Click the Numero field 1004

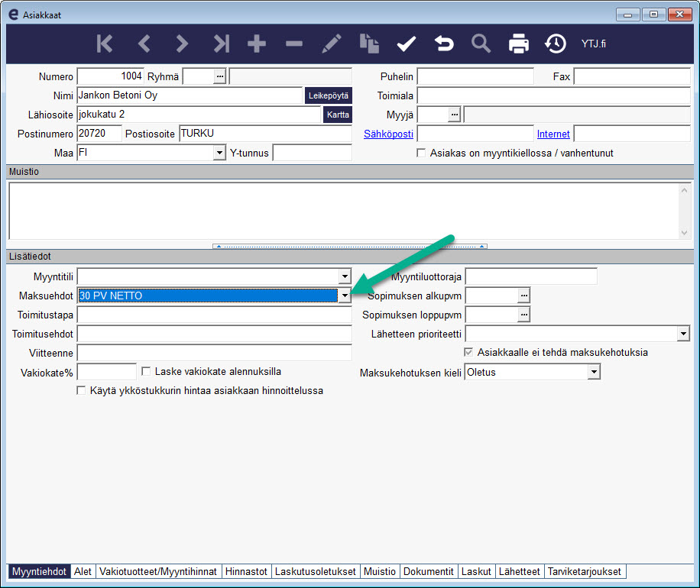coord(110,76)
